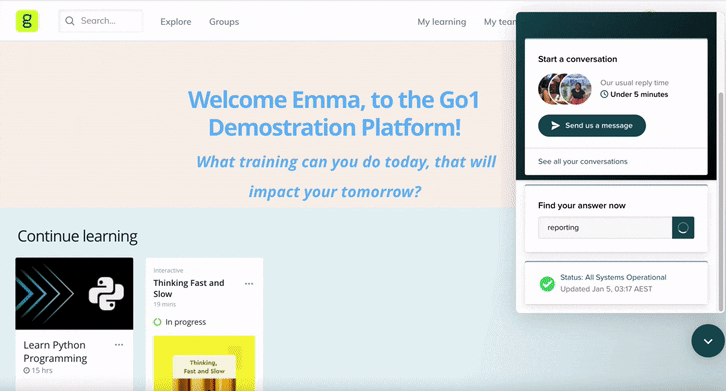
Task: Open options menu for Learn Python Programming
Action: (x=119, y=345)
